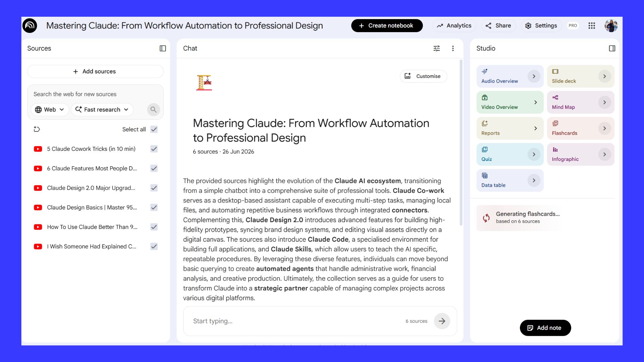644x362 pixels.
Task: Open chat configuration sliders icon
Action: [437, 48]
